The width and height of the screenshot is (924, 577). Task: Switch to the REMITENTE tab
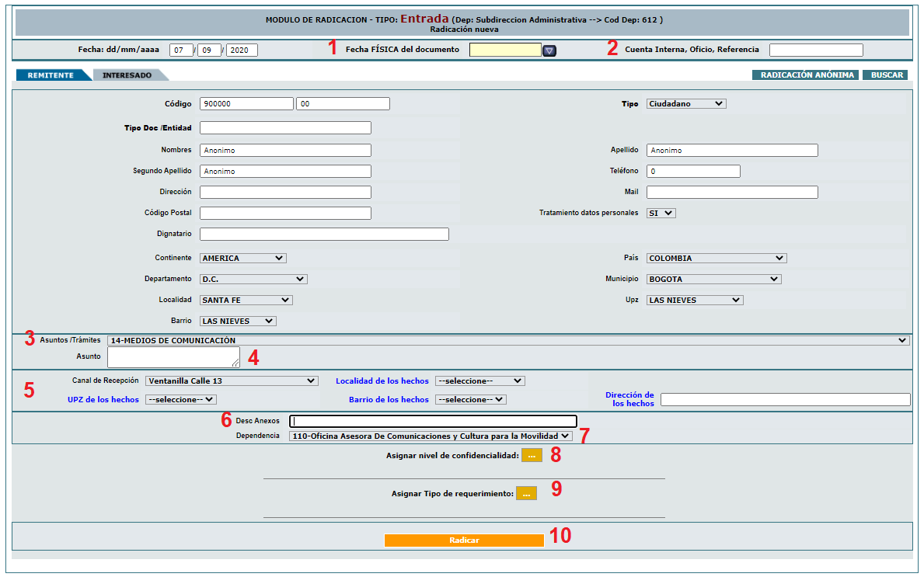point(51,75)
